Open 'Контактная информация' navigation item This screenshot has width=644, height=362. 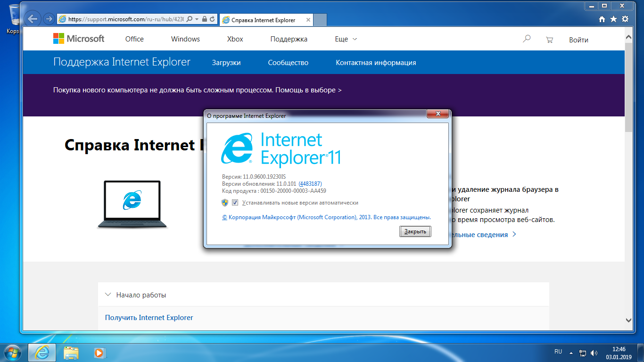click(376, 62)
